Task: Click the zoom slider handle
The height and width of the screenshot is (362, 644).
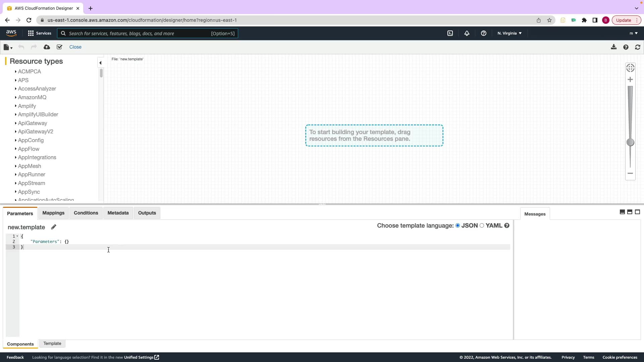Action: point(630,142)
